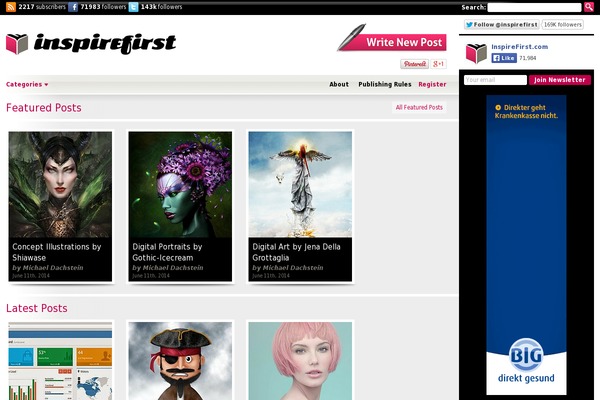Click the Facebook Like button
The image size is (600, 400).
click(504, 58)
